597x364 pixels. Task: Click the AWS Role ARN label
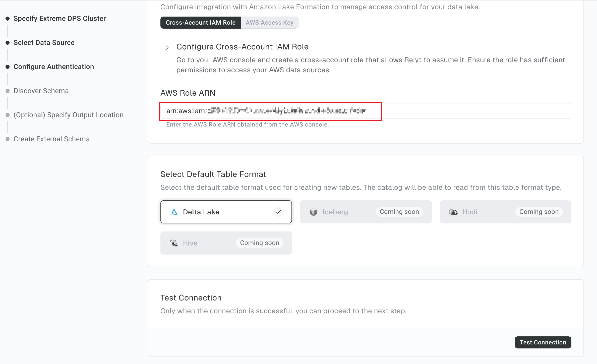pos(188,93)
